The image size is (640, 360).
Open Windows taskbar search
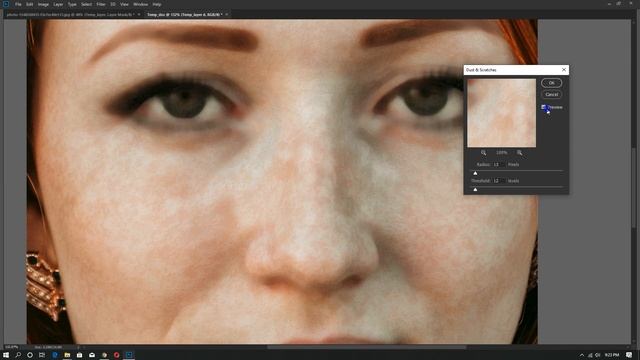click(18, 355)
